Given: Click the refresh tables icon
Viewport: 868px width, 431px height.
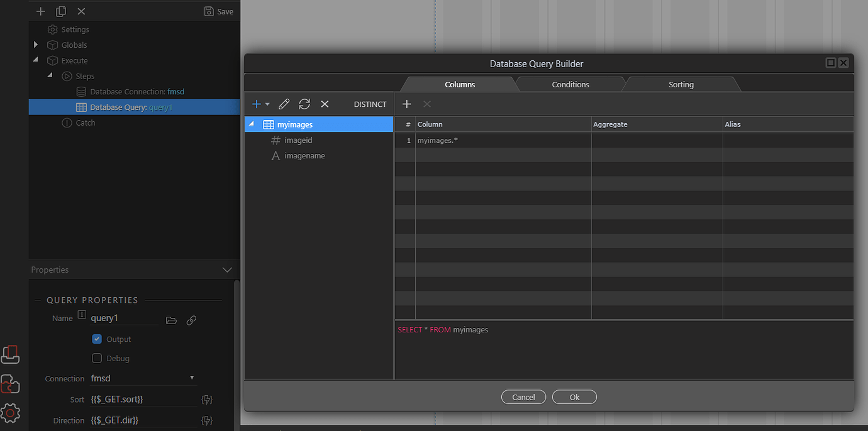Looking at the screenshot, I should pyautogui.click(x=304, y=104).
